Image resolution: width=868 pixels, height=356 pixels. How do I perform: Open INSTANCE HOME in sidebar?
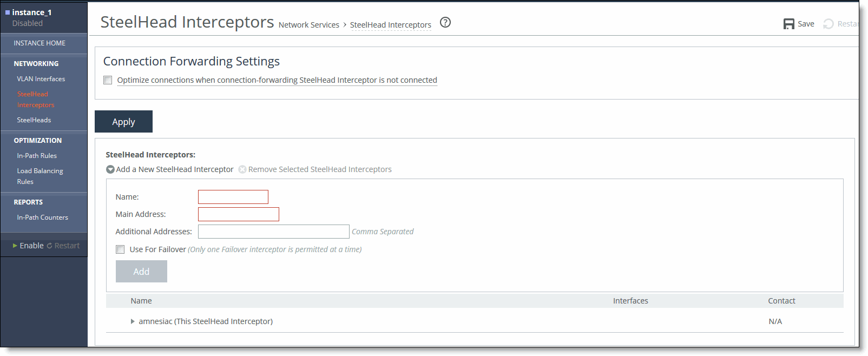click(x=40, y=43)
